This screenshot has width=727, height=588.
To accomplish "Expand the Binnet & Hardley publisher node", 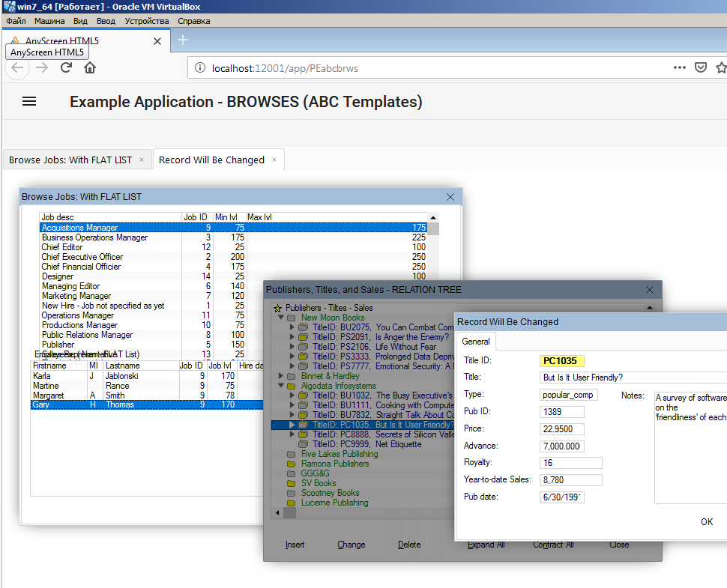I will [281, 376].
